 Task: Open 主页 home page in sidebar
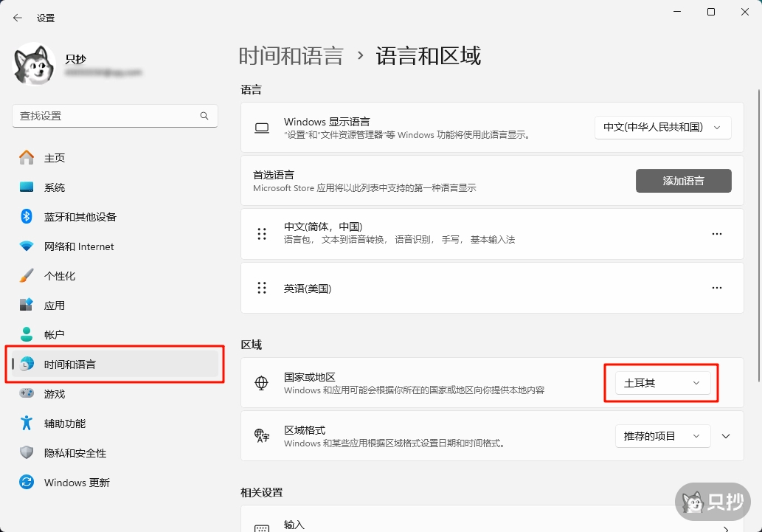(x=55, y=158)
